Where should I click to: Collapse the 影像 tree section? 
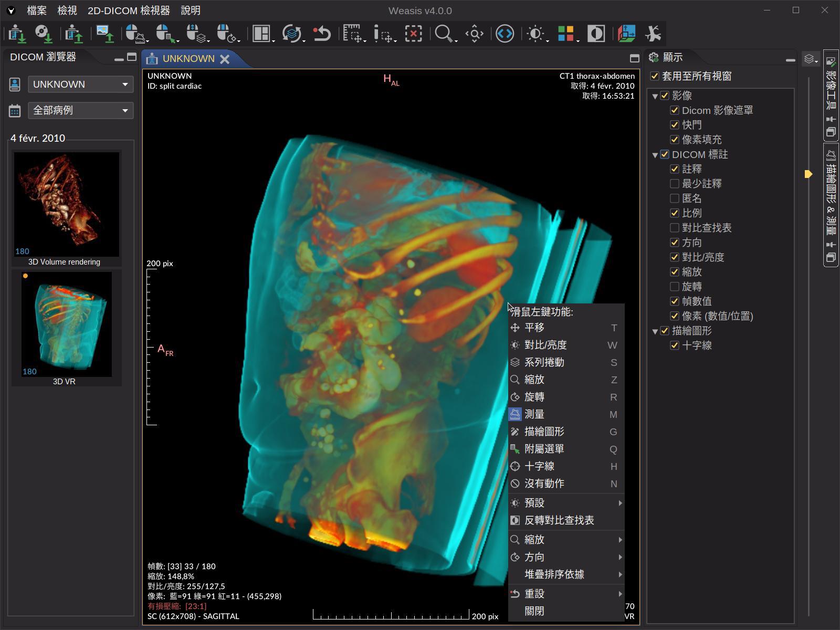point(654,96)
